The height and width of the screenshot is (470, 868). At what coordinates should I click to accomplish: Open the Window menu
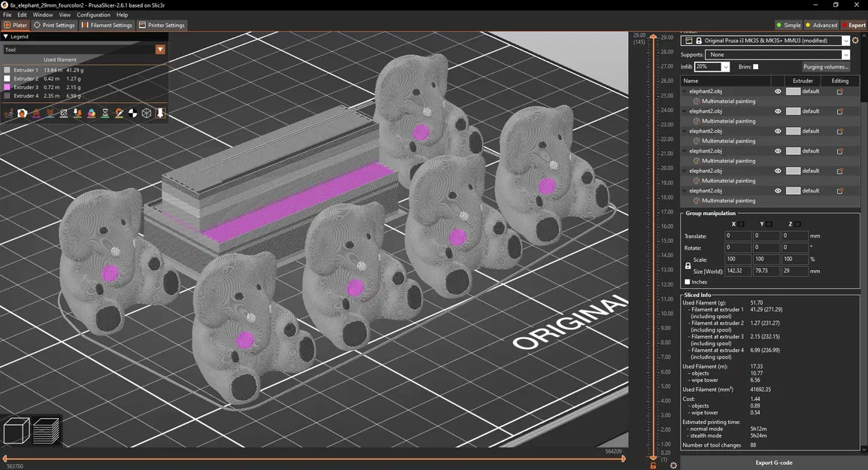coord(43,15)
